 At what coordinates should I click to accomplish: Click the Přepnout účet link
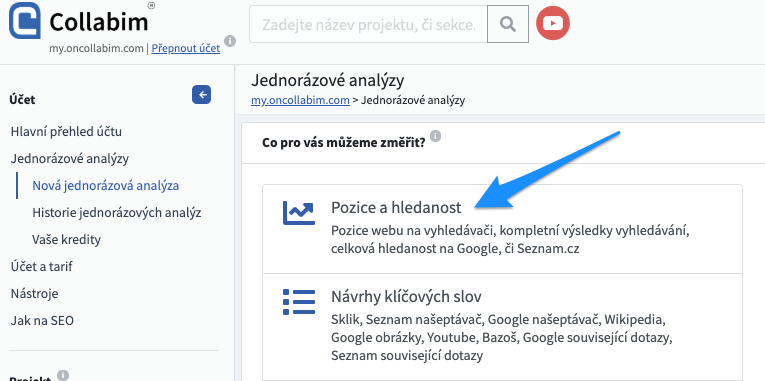pos(185,48)
